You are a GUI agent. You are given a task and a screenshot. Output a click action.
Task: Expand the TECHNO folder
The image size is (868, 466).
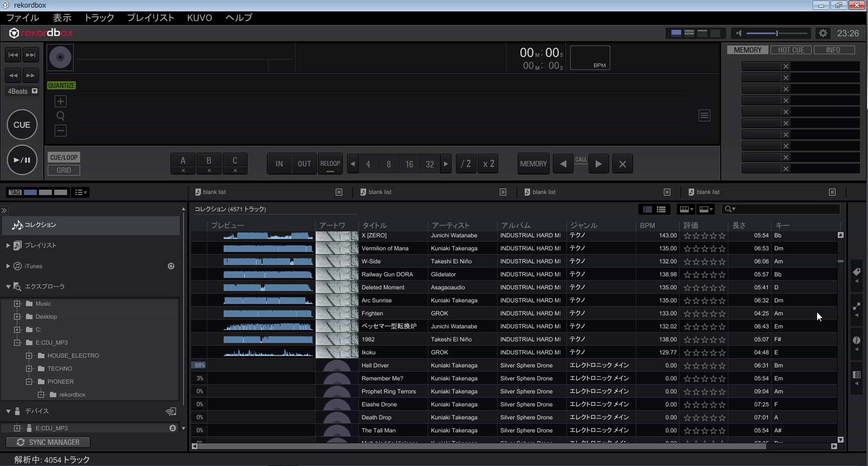(x=29, y=368)
